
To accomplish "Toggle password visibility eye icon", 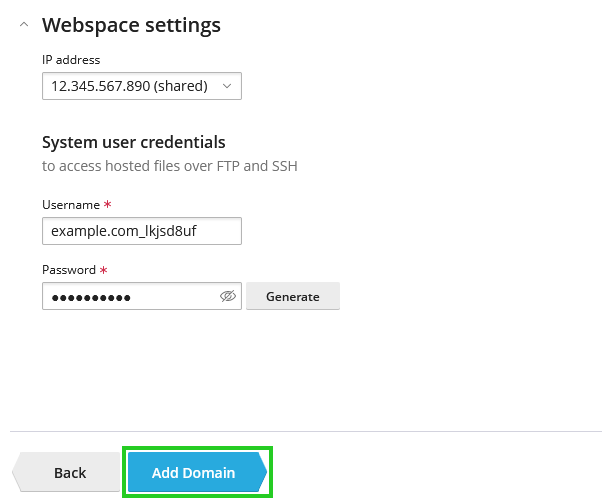I will click(227, 297).
